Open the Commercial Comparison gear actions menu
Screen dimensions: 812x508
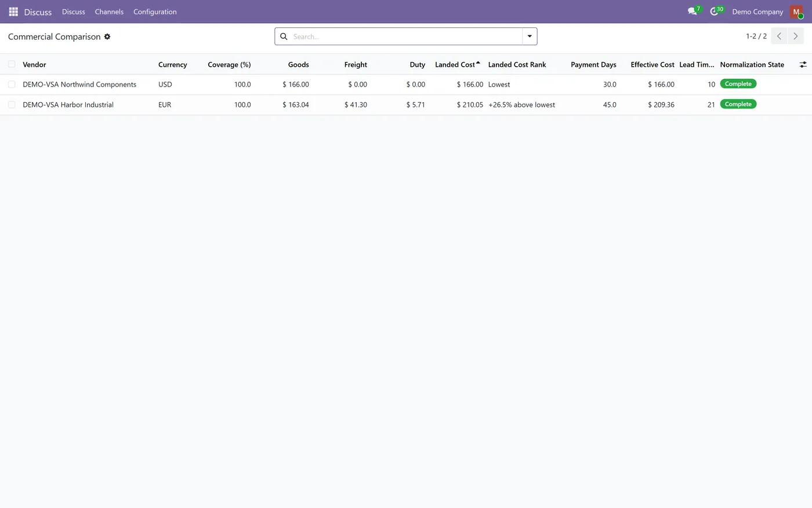107,37
